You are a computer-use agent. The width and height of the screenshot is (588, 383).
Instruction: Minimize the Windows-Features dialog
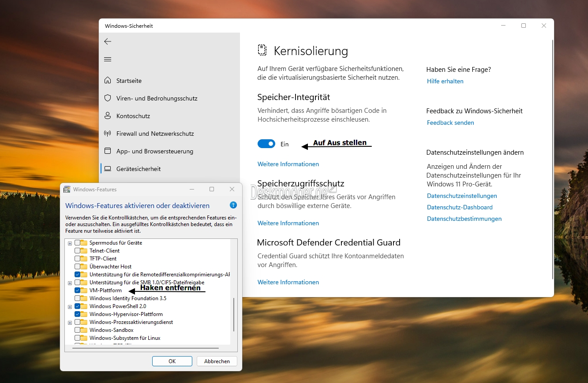[x=192, y=189]
